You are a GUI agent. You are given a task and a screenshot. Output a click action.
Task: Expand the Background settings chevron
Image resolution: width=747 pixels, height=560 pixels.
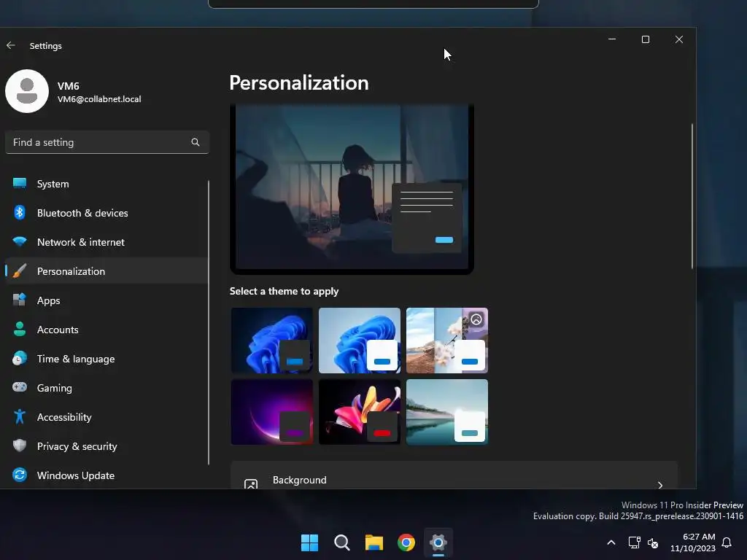(x=659, y=484)
